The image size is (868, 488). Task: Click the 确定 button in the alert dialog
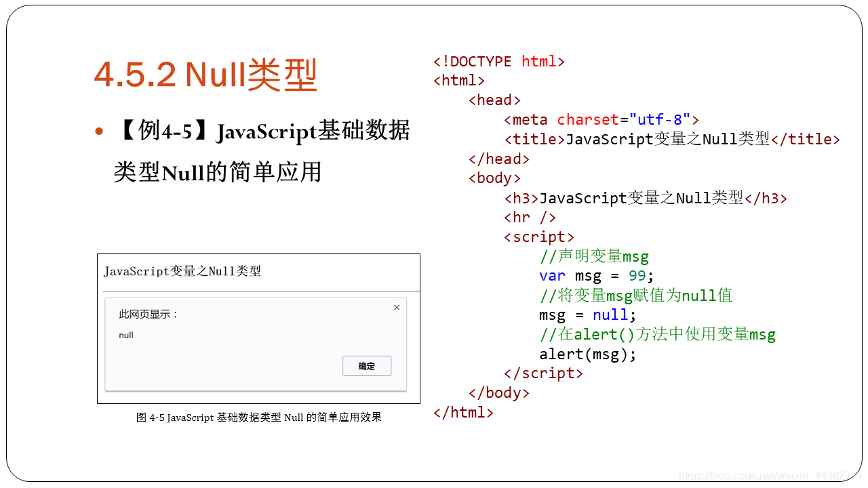pyautogui.click(x=367, y=366)
